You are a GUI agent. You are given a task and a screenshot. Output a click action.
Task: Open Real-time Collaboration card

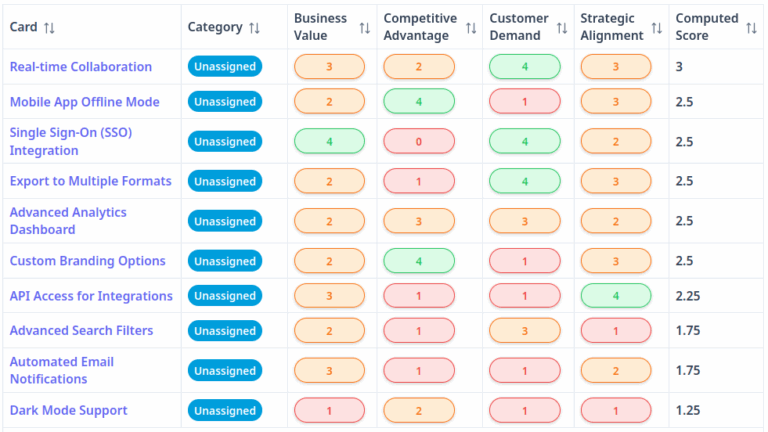(81, 67)
